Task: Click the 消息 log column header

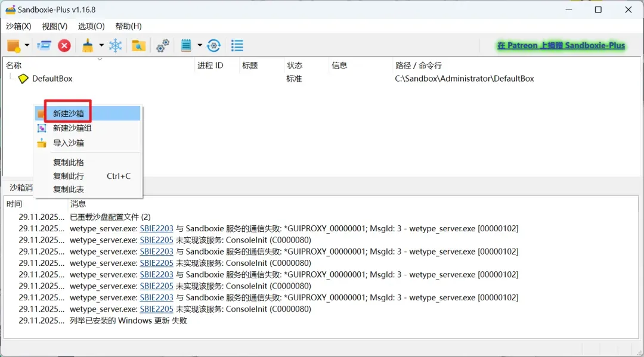Action: pos(353,204)
